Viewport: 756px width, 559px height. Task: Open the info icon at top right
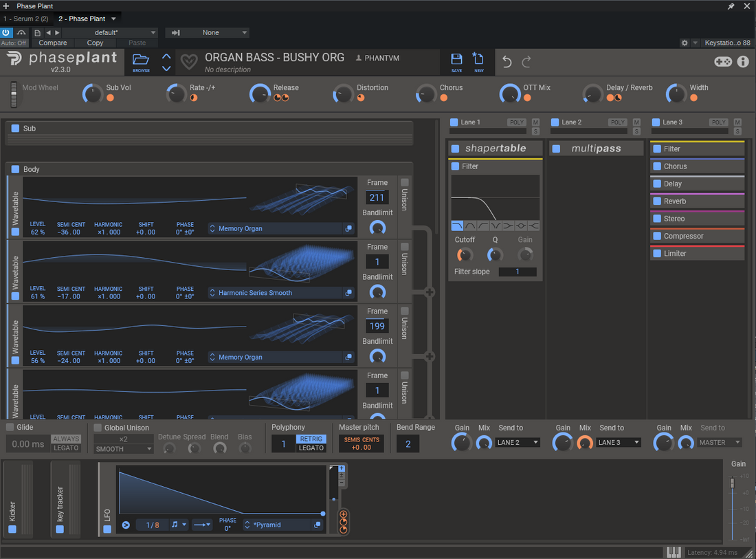(743, 61)
